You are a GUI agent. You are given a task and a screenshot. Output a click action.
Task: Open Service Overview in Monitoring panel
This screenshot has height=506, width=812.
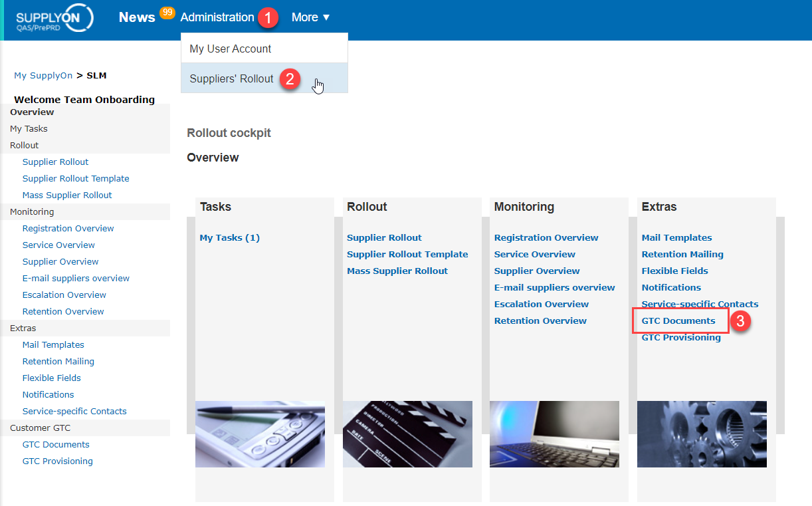(535, 254)
